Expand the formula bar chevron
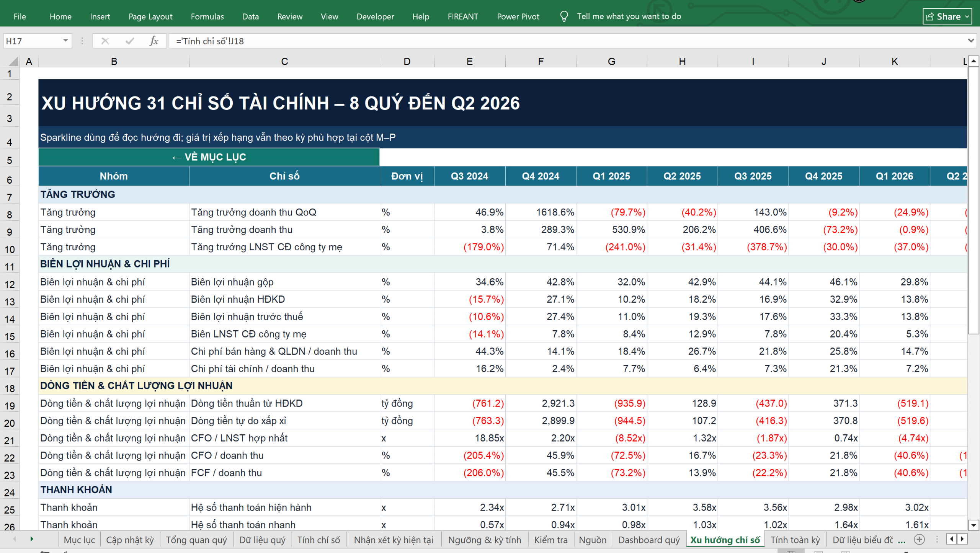 pyautogui.click(x=971, y=41)
